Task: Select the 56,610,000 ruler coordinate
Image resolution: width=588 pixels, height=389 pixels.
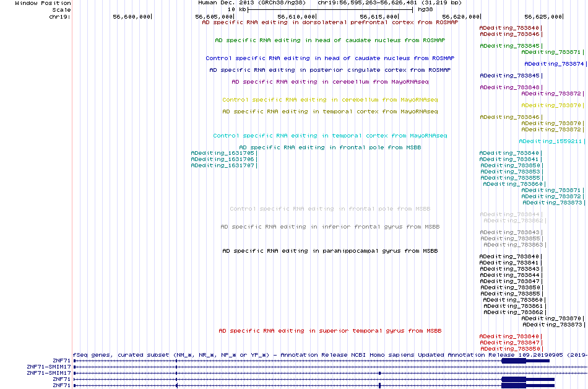Action: pos(296,17)
